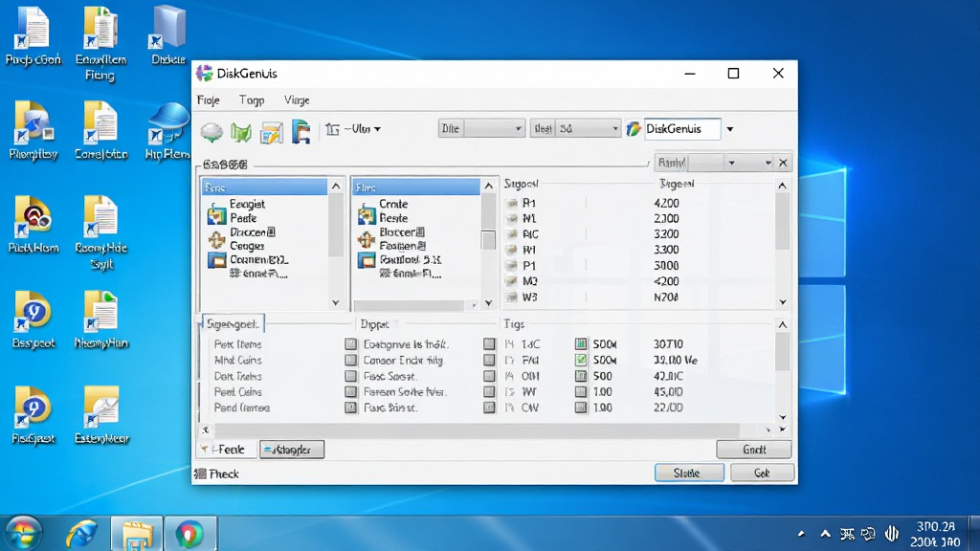Screen dimensions: 980x551
Task: Open the Rlemphtoy desktop shortcut
Action: (33, 130)
